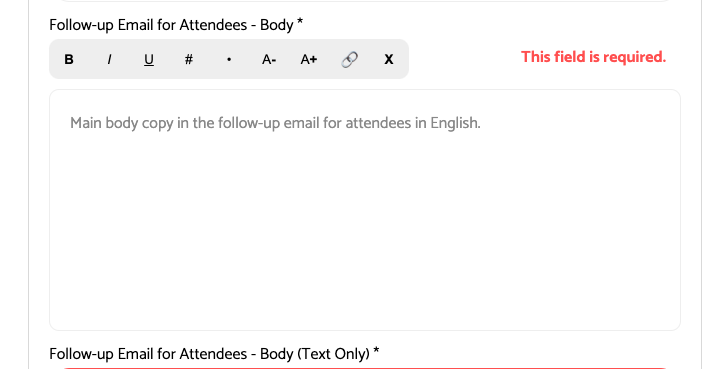Viewport: 706px width, 369px height.
Task: Increase font size with A+ button
Action: click(309, 59)
